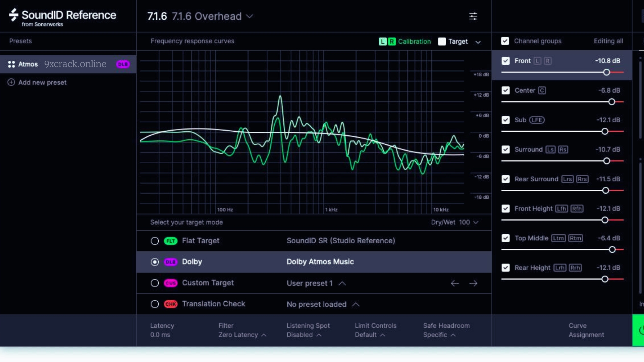
Task: Click the plus icon for new preset
Action: pos(11,82)
